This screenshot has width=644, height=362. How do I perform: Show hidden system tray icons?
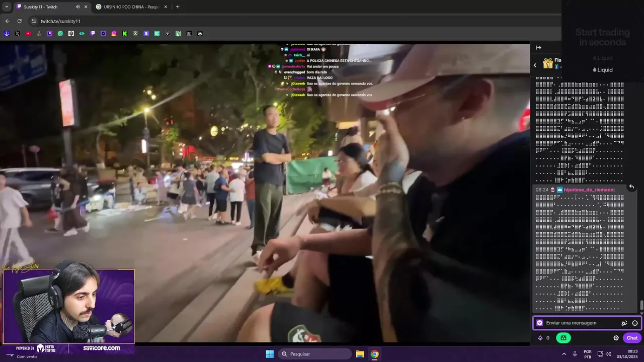point(563,354)
